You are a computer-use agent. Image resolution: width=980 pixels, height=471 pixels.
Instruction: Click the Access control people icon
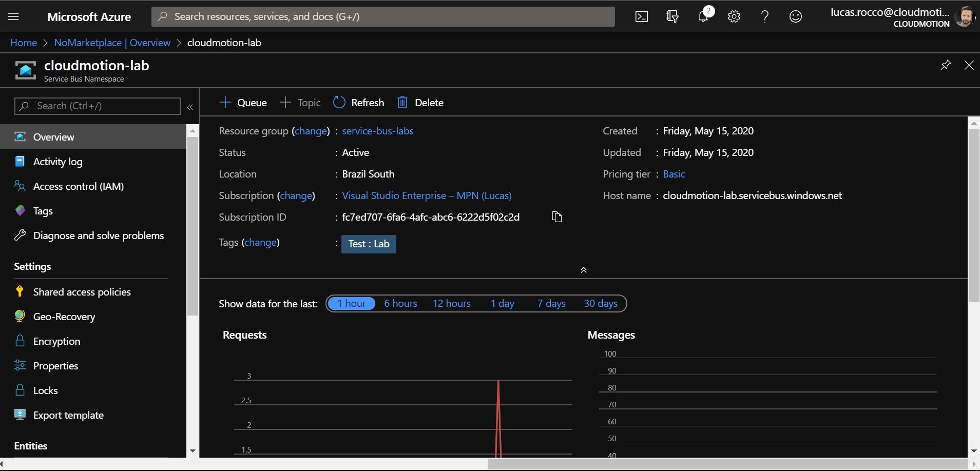[20, 186]
